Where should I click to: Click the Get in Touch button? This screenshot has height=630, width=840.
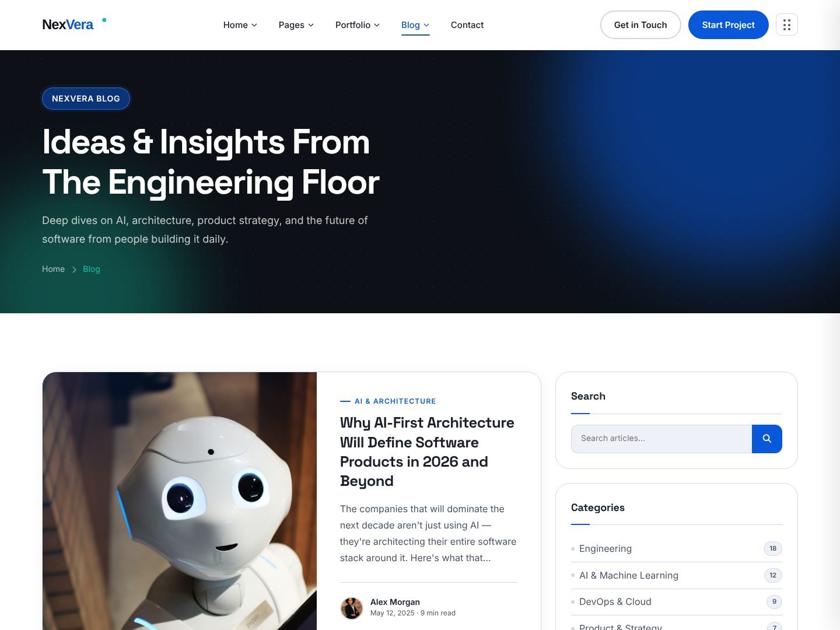(x=640, y=24)
